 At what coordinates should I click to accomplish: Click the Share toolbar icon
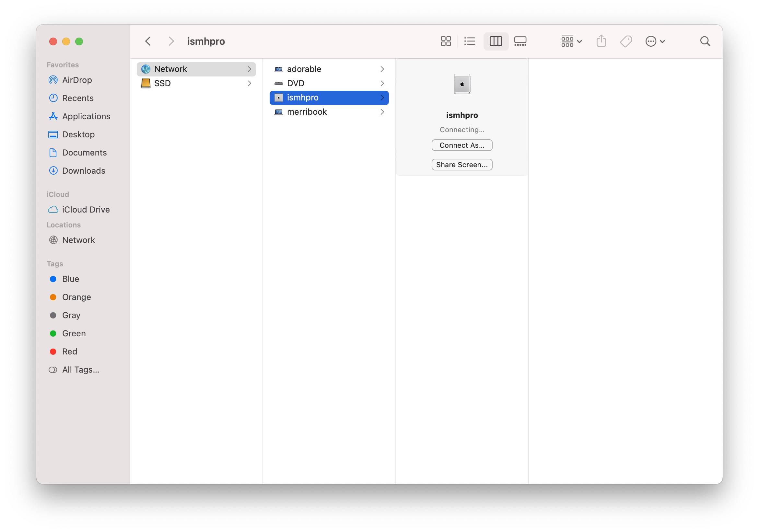[x=601, y=41]
